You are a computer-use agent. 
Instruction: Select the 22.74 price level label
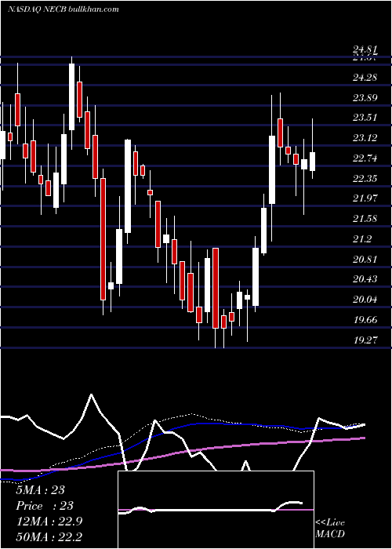tap(365, 158)
